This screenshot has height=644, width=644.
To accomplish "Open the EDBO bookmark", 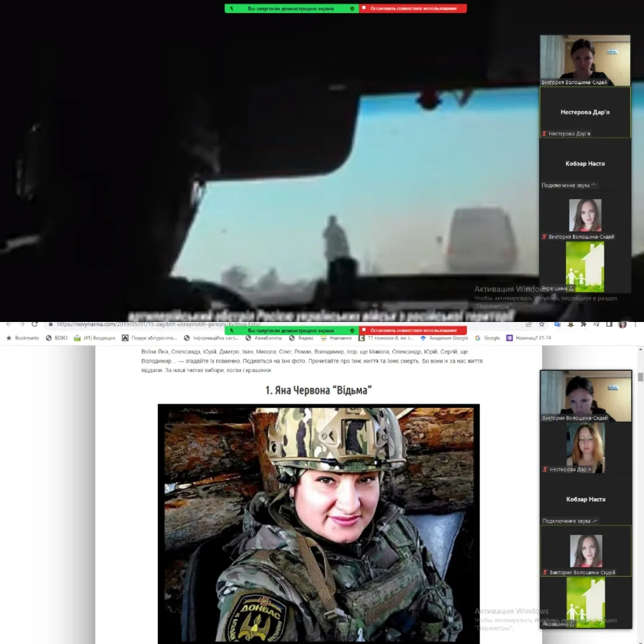I will click(x=57, y=338).
